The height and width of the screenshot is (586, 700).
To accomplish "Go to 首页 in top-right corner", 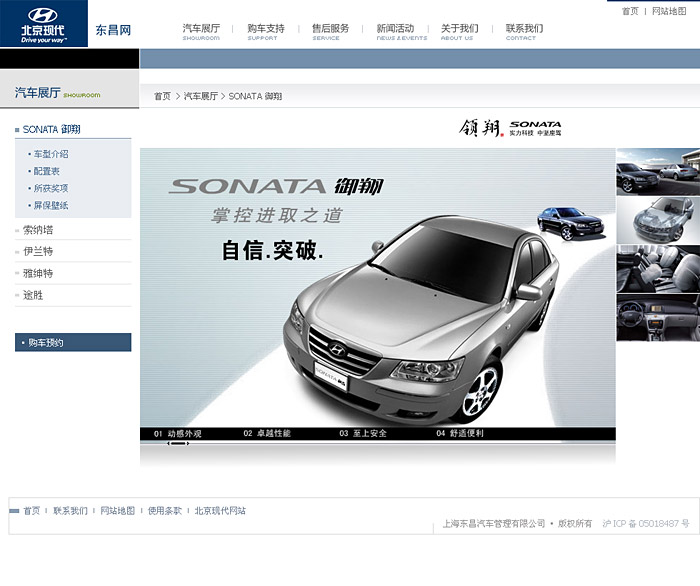I will pyautogui.click(x=630, y=11).
